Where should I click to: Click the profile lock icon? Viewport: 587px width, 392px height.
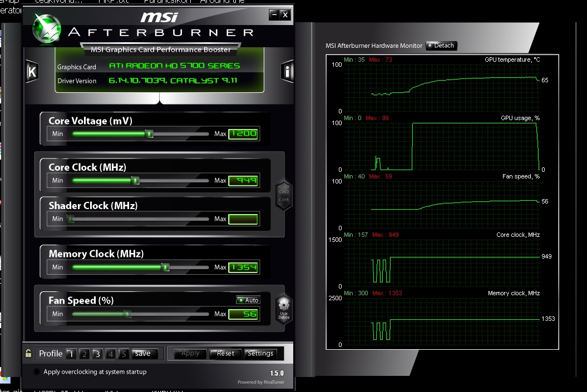28,353
